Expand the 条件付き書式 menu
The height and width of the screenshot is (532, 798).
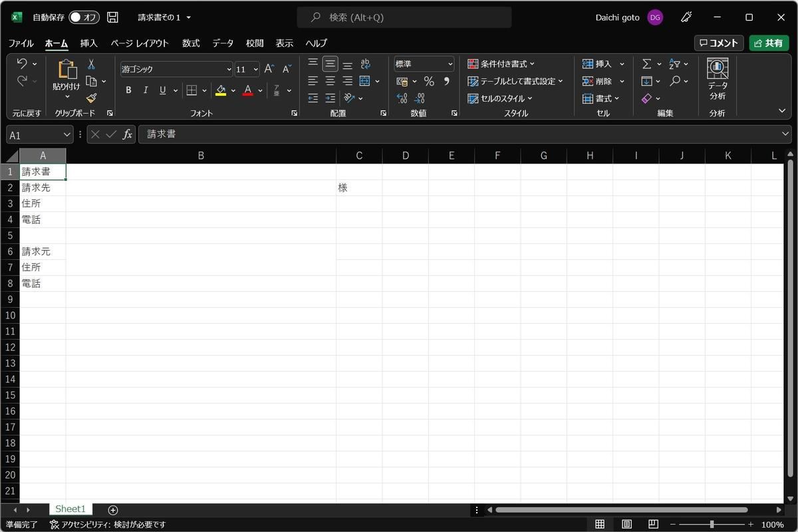tap(501, 64)
